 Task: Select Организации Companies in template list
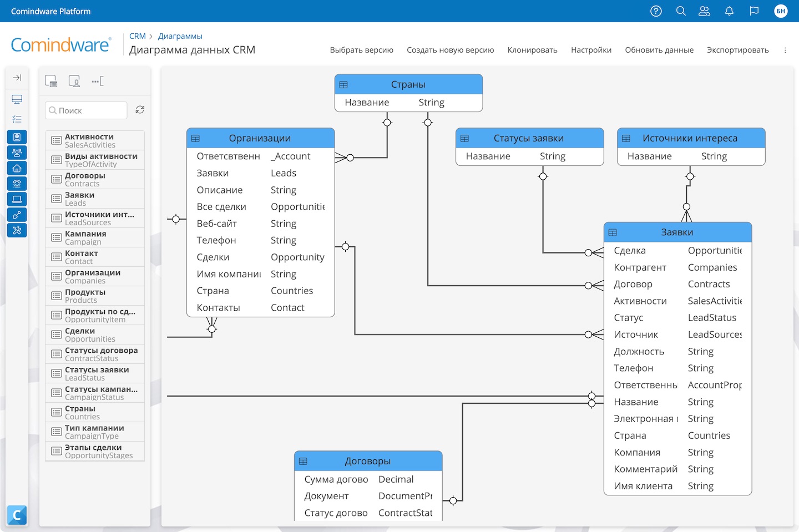pos(95,276)
